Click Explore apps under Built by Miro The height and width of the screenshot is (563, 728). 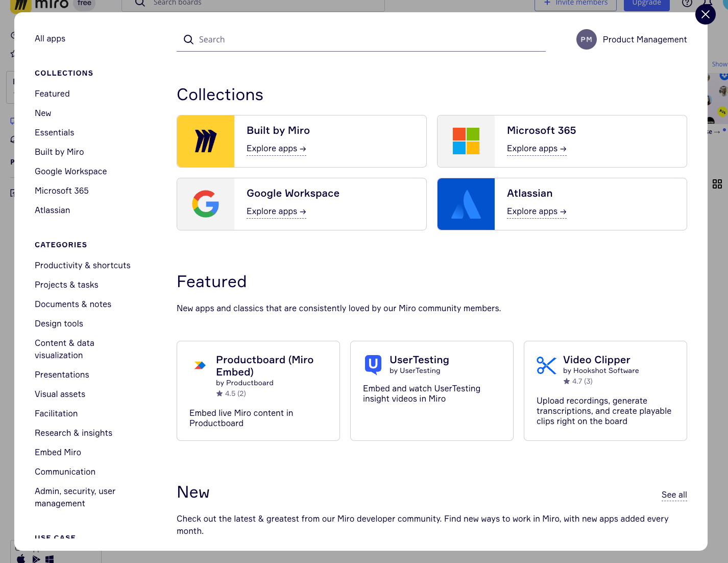pyautogui.click(x=276, y=149)
